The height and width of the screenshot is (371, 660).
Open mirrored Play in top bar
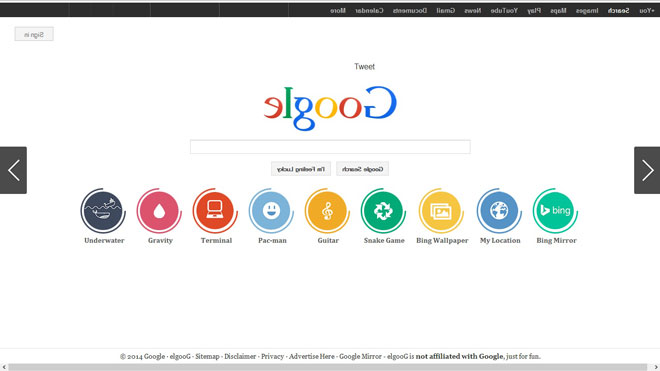(x=534, y=11)
